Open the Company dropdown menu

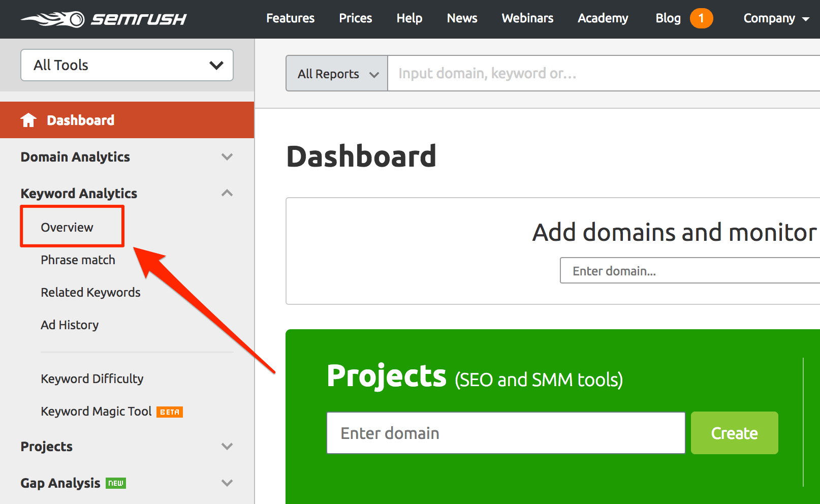pyautogui.click(x=776, y=18)
